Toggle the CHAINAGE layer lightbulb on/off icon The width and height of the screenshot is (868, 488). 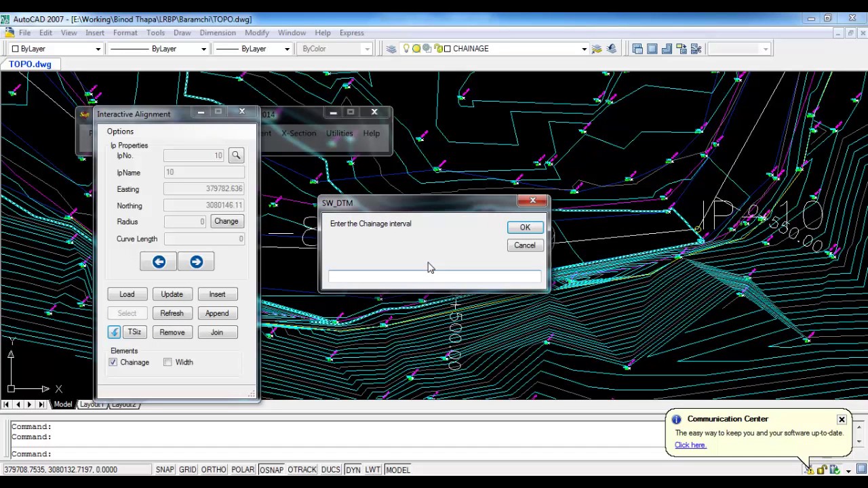click(407, 49)
